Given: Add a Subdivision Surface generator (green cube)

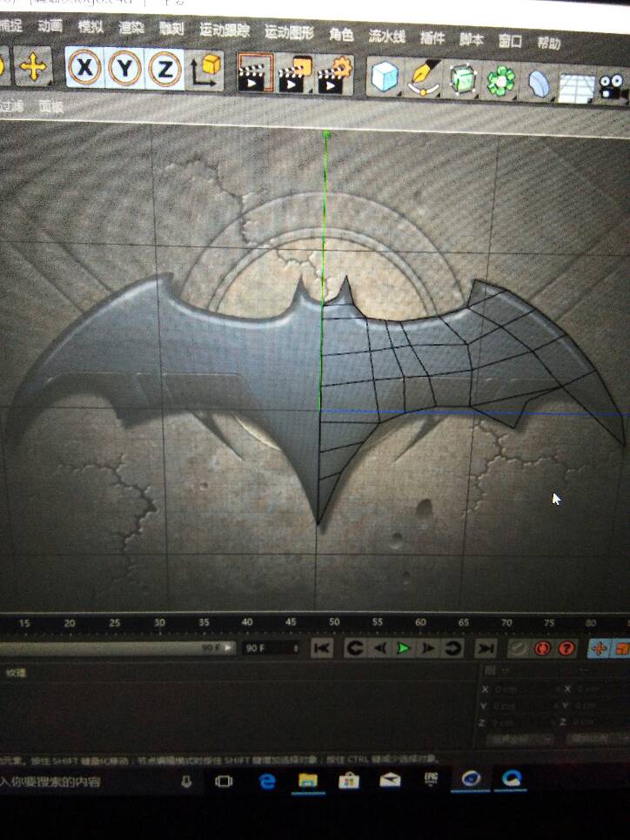Looking at the screenshot, I should pyautogui.click(x=462, y=80).
